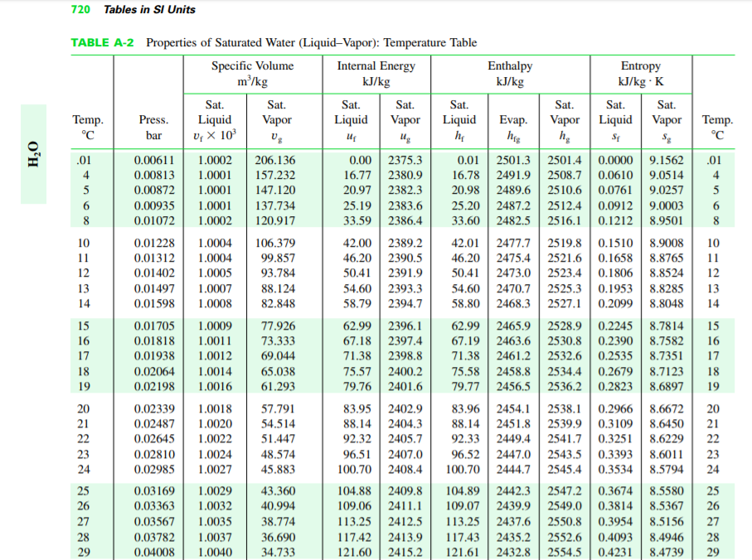Select the Entropy column group header
Screen dimensions: 752x560
click(640, 74)
